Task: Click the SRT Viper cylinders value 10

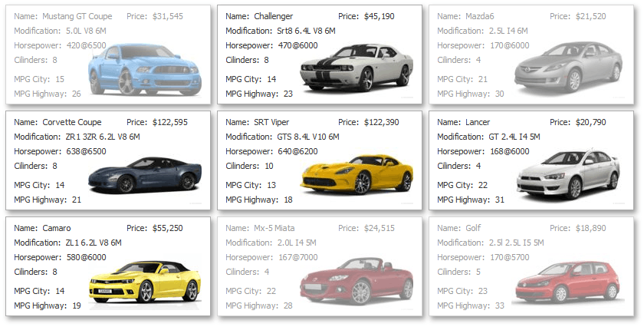Action: tap(269, 166)
